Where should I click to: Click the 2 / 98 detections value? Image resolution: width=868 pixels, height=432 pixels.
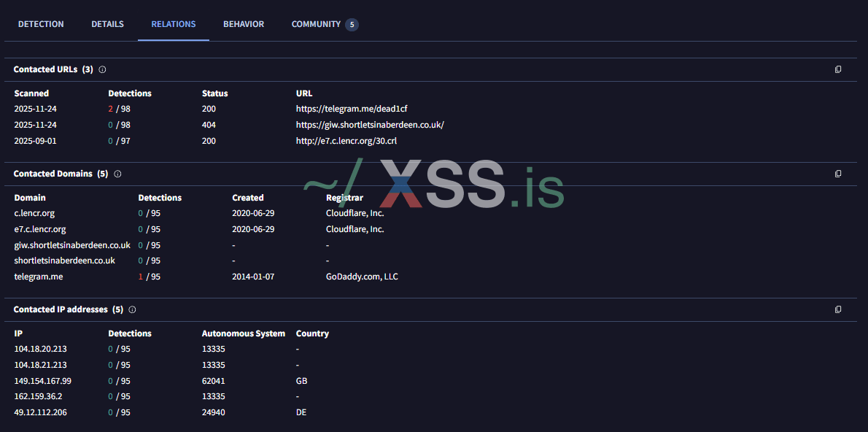(x=119, y=109)
